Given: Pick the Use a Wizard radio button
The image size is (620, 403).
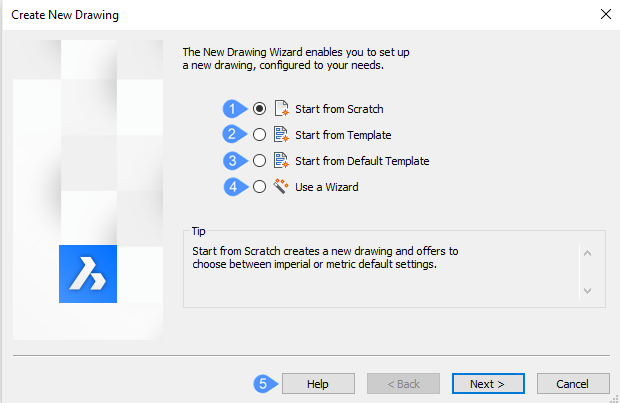Looking at the screenshot, I should [x=260, y=186].
